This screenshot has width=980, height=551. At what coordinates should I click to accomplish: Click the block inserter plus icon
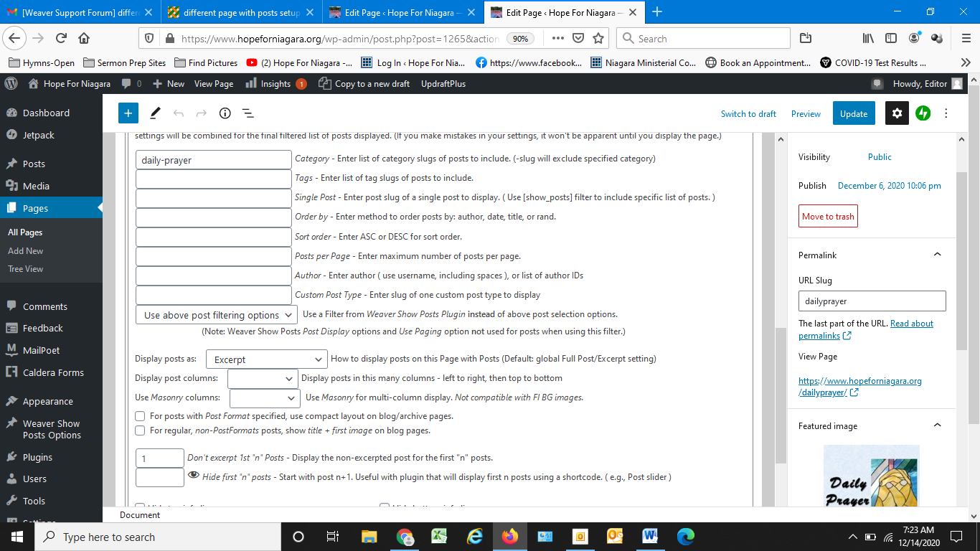pyautogui.click(x=128, y=113)
